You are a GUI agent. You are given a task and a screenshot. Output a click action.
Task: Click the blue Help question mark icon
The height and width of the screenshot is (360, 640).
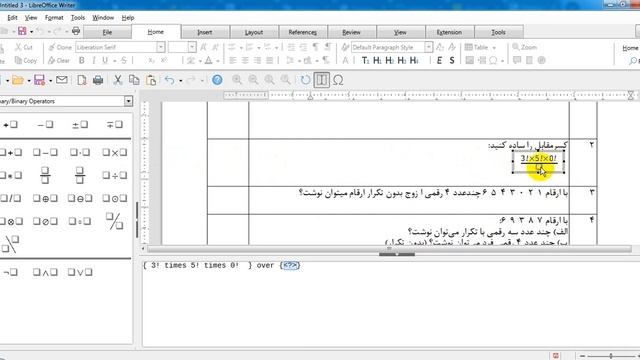coord(217,80)
